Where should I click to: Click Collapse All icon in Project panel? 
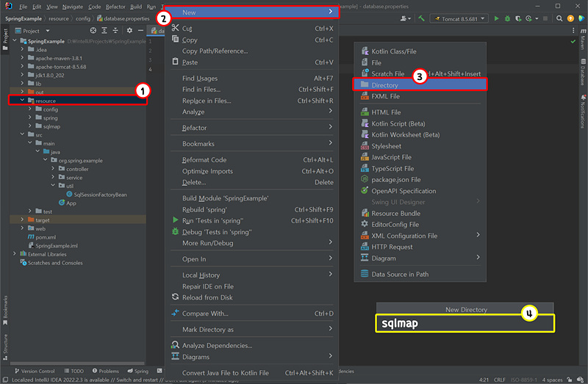(x=115, y=31)
